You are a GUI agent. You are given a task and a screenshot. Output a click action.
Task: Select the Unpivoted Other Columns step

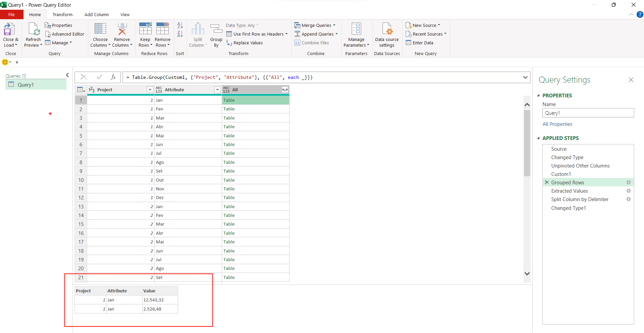[580, 166]
